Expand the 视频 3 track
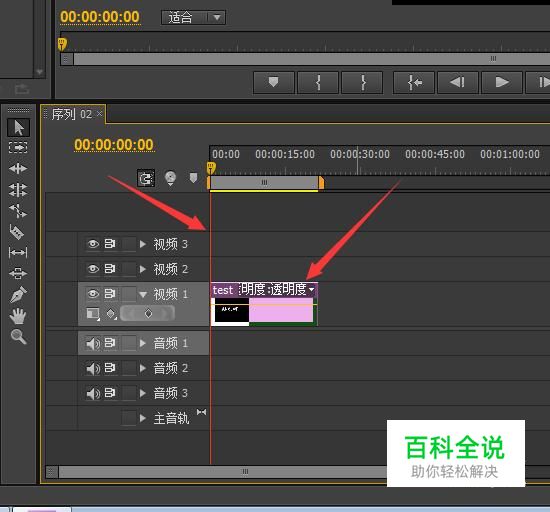Image resolution: width=550 pixels, height=512 pixels. click(x=142, y=244)
